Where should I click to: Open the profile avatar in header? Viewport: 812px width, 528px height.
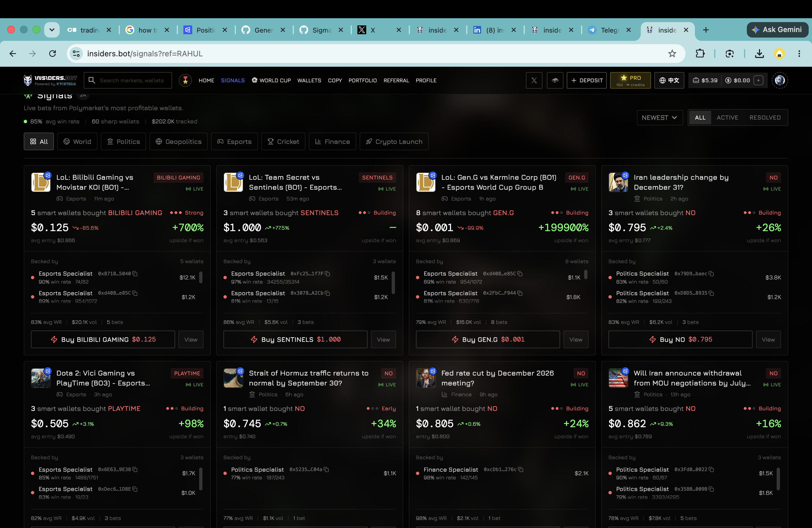(x=780, y=80)
